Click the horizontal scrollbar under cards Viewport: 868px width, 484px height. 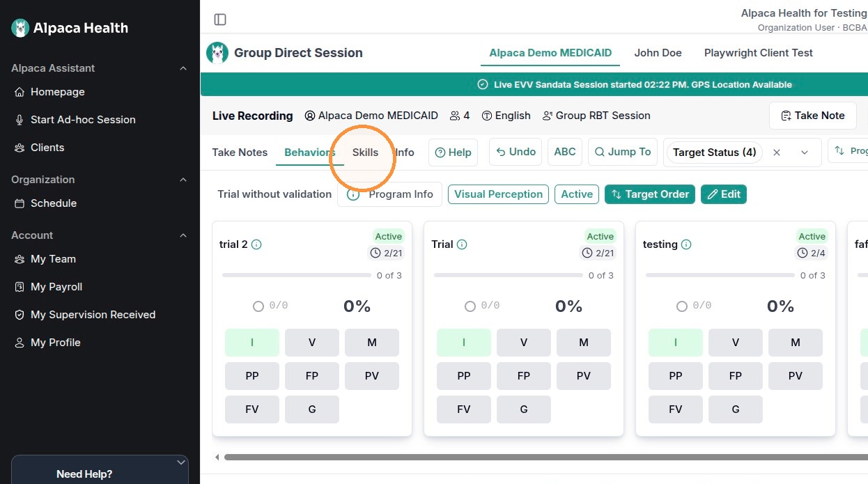point(545,458)
